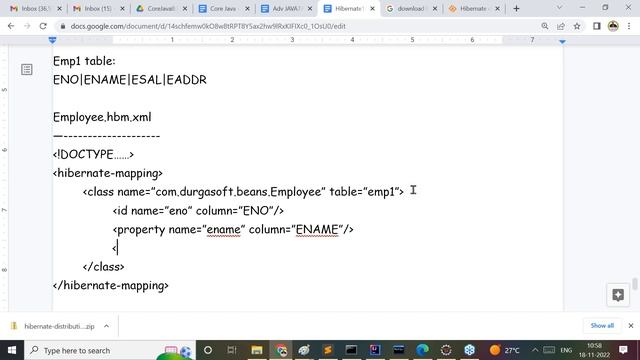The height and width of the screenshot is (360, 640).
Task: Click the right indent marker on the ruler
Action: tap(562, 42)
